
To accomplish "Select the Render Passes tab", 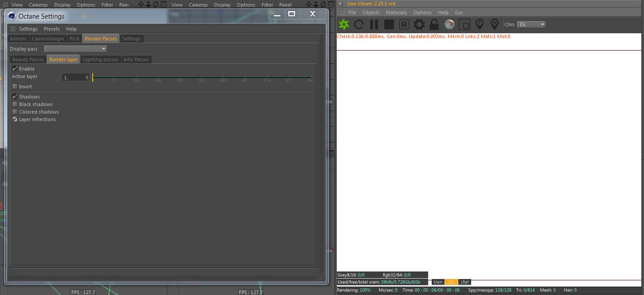I will click(x=101, y=39).
